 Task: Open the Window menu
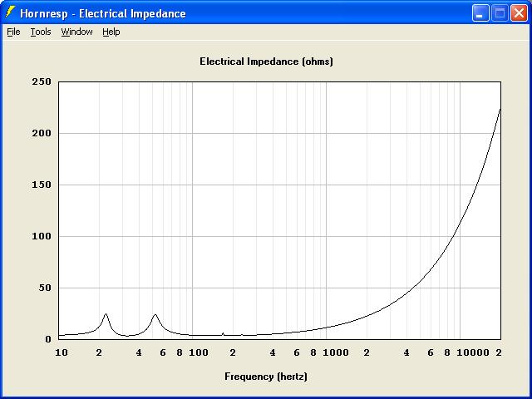pyautogui.click(x=76, y=32)
